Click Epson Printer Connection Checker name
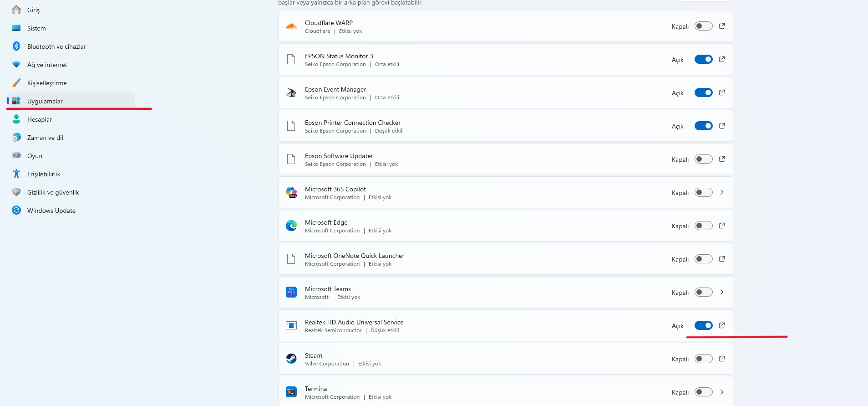Viewport: 868px width, 406px height. (x=353, y=123)
